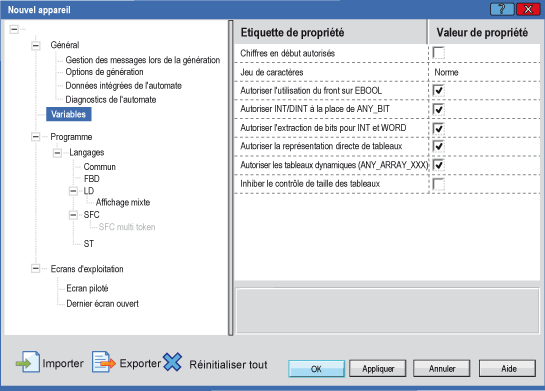Click the Jeu de caractères property row

pyautogui.click(x=387, y=72)
